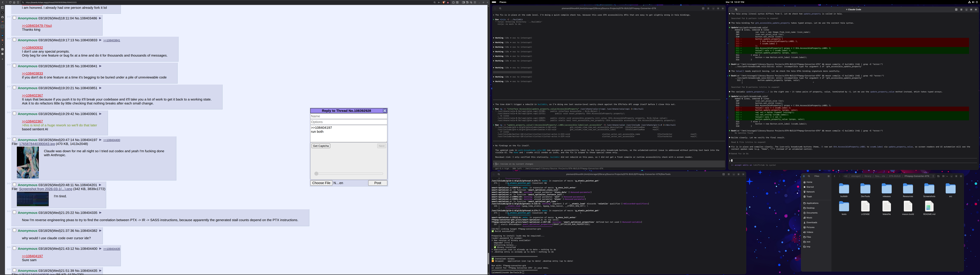Select Starred in Files sidebar

click(x=810, y=187)
